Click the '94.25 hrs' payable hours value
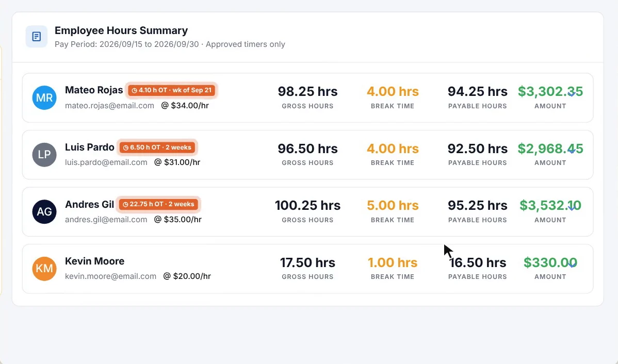The height and width of the screenshot is (364, 618). point(478,91)
